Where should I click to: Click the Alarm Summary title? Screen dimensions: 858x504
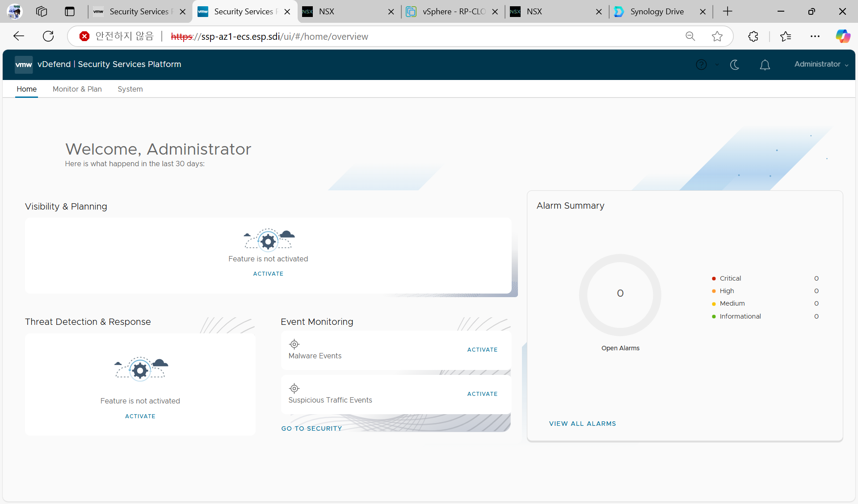pyautogui.click(x=570, y=206)
